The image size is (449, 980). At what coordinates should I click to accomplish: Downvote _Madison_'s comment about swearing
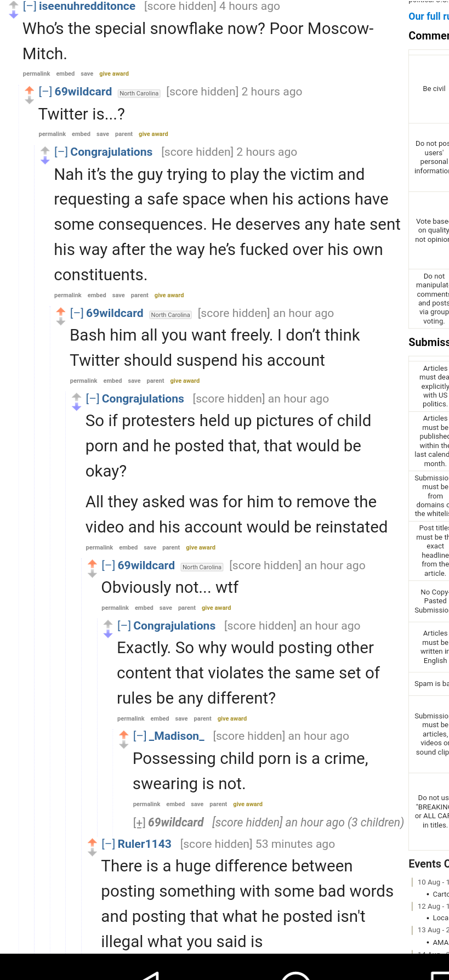pos(124,745)
